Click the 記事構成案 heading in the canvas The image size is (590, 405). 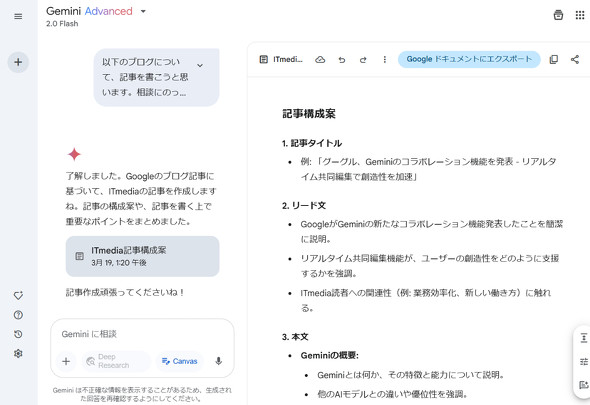click(309, 114)
